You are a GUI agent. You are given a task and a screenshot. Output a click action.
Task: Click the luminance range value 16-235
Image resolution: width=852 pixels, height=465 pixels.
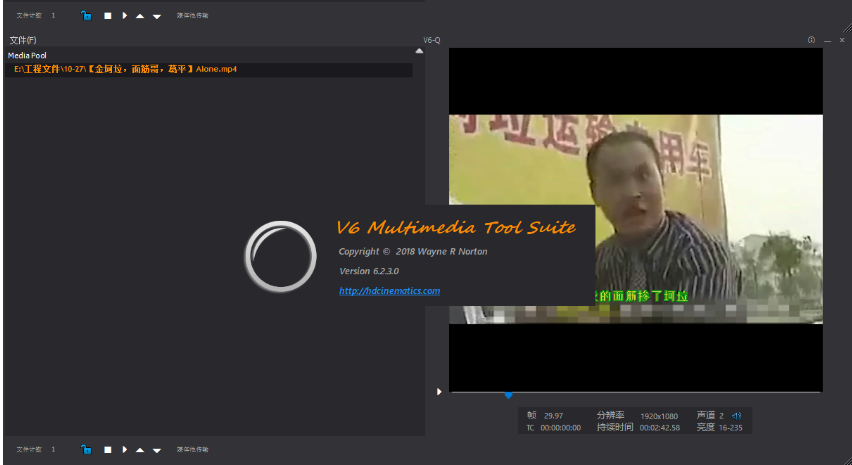tap(731, 428)
